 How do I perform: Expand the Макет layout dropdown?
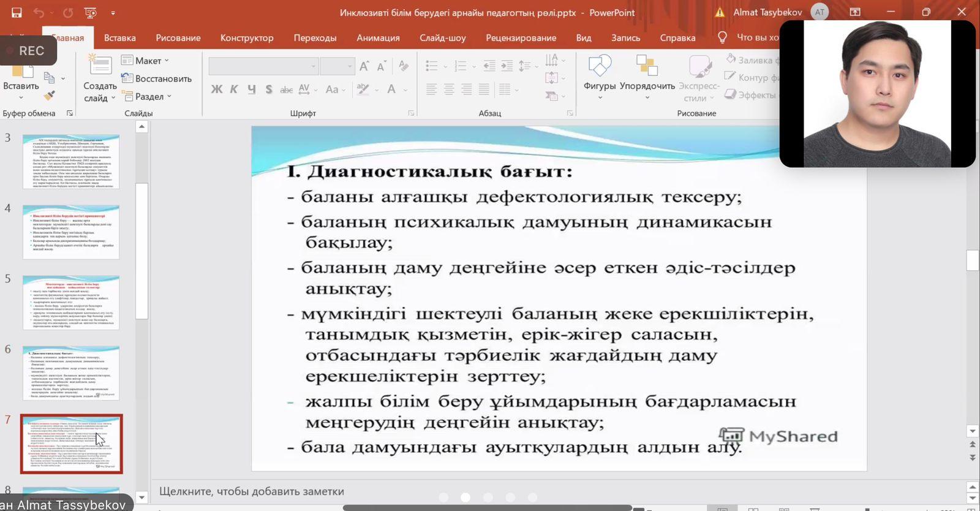point(145,61)
